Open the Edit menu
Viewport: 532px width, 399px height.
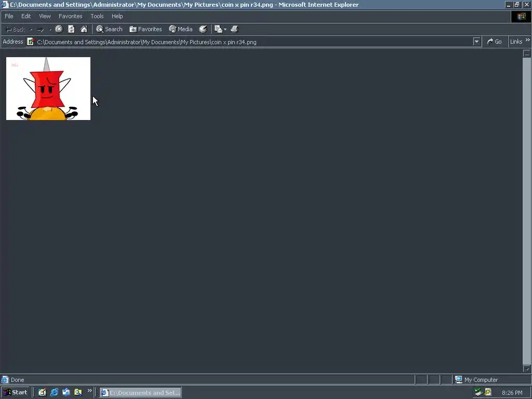coord(26,16)
